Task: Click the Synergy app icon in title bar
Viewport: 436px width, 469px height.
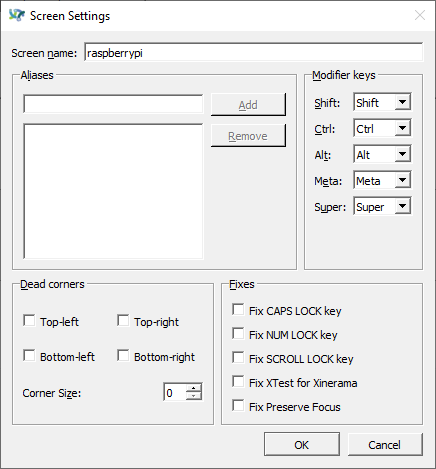Action: coord(17,15)
